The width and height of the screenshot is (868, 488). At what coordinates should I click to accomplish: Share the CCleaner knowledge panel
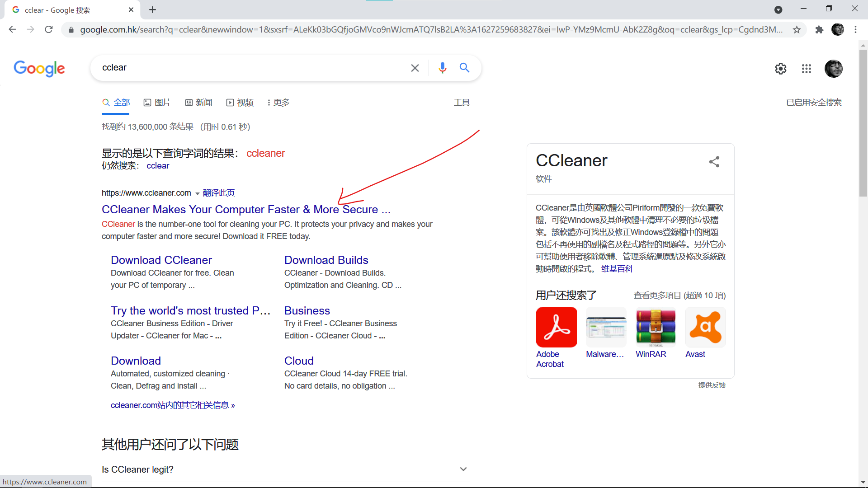tap(714, 162)
